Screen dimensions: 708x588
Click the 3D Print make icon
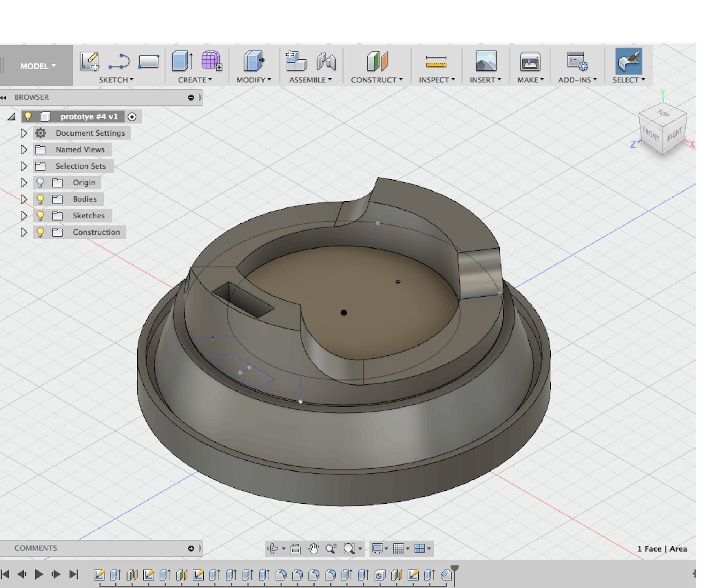click(530, 62)
